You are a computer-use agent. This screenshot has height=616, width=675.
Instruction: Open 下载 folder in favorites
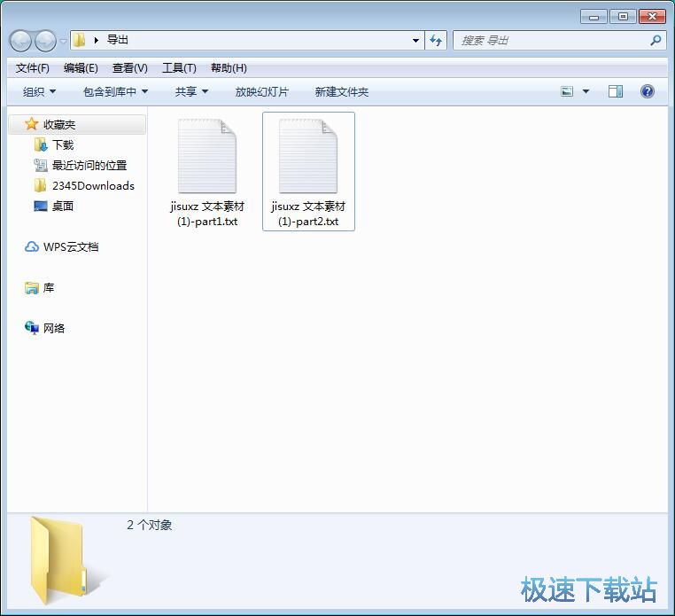[63, 144]
